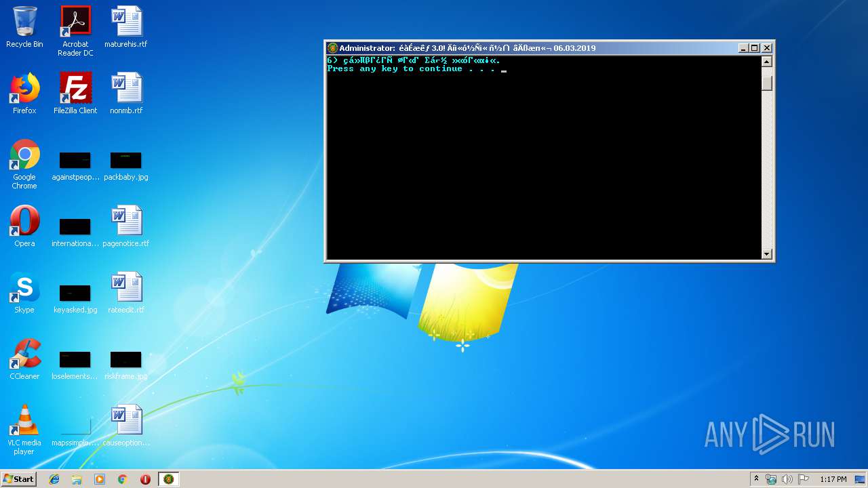Viewport: 868px width, 488px height.
Task: Open network status tray icon
Action: pyautogui.click(x=771, y=479)
